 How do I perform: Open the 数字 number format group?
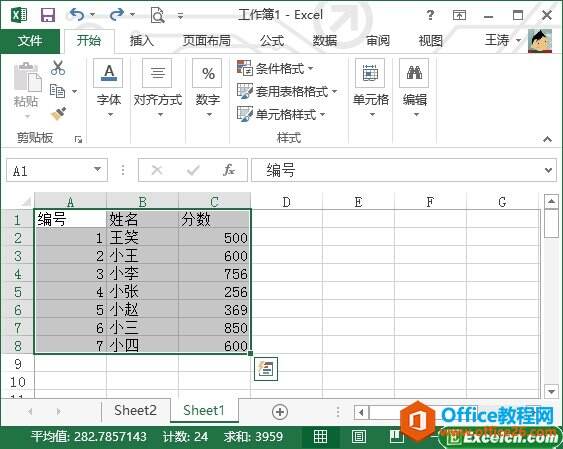point(208,89)
